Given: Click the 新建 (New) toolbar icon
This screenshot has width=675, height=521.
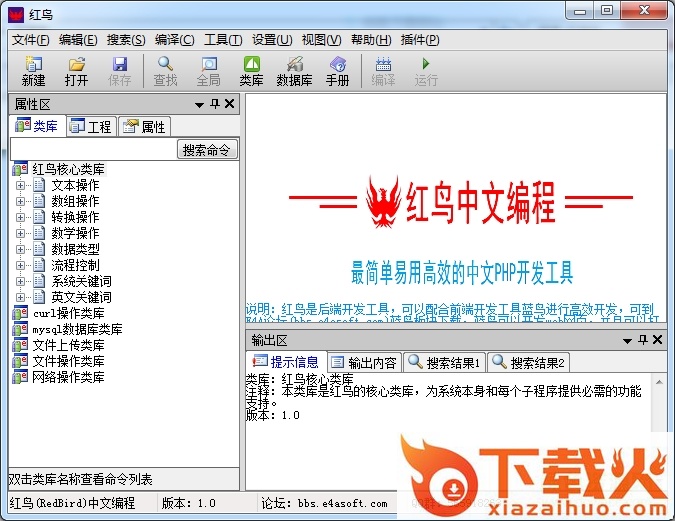Looking at the screenshot, I should (34, 64).
